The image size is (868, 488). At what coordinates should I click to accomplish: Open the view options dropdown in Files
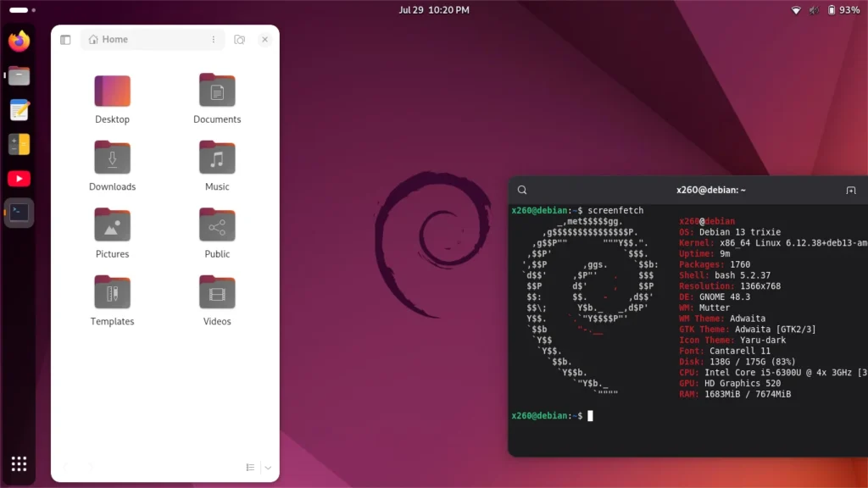(268, 467)
